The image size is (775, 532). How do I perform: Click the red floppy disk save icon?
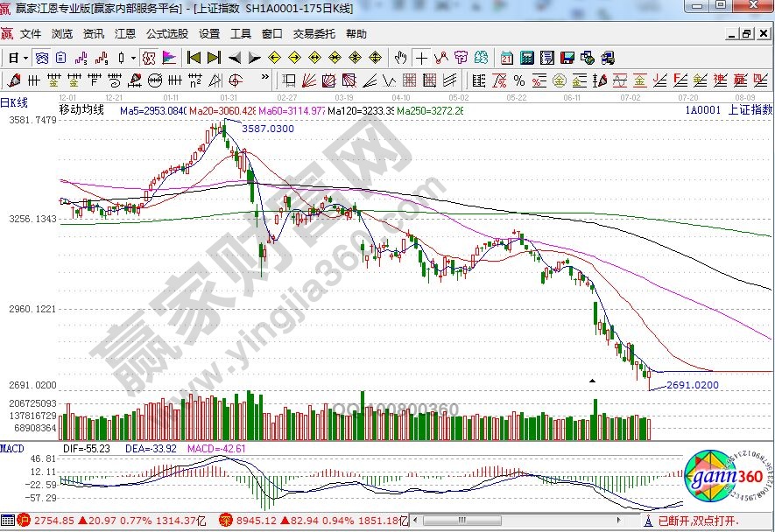(567, 59)
